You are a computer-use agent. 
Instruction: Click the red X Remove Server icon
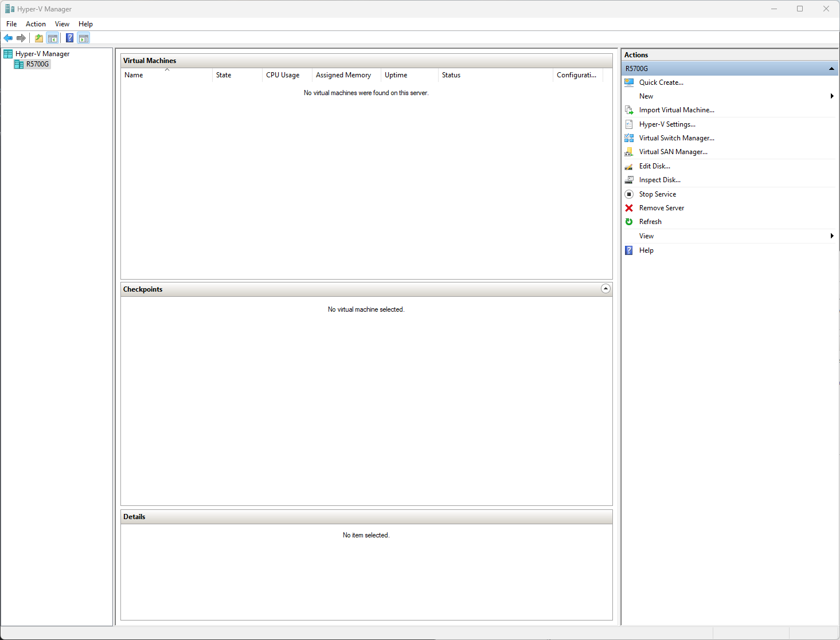629,208
